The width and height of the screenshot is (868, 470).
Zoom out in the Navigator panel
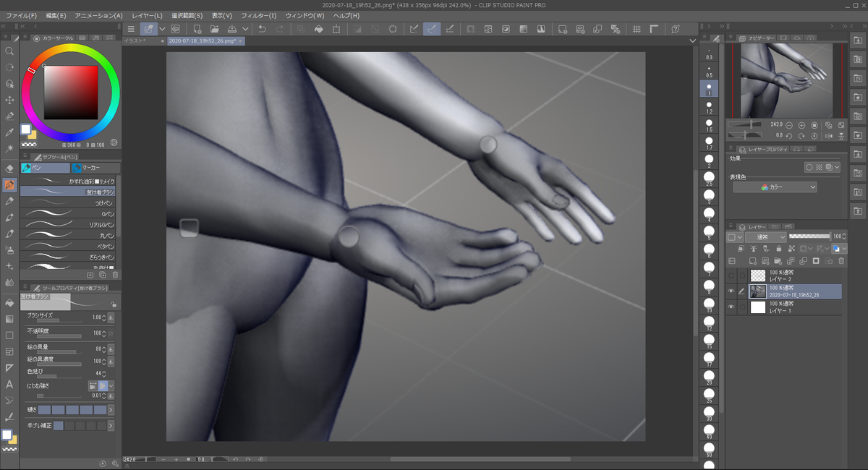789,124
